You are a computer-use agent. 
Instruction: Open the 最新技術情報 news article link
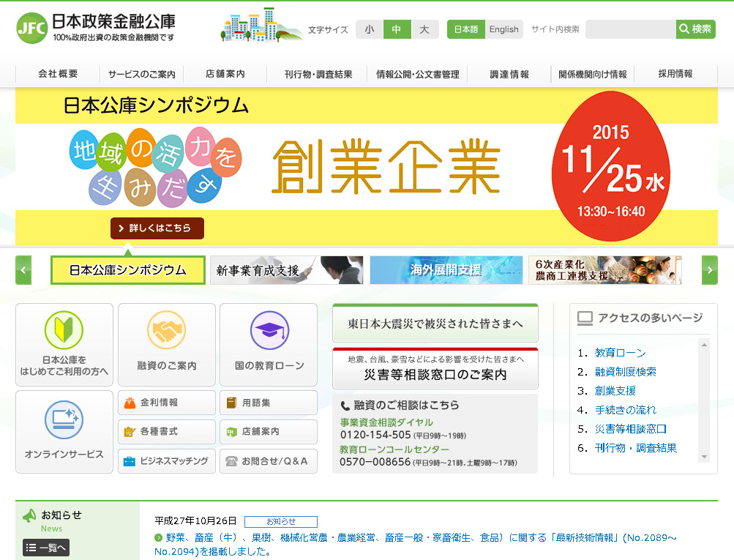416,544
